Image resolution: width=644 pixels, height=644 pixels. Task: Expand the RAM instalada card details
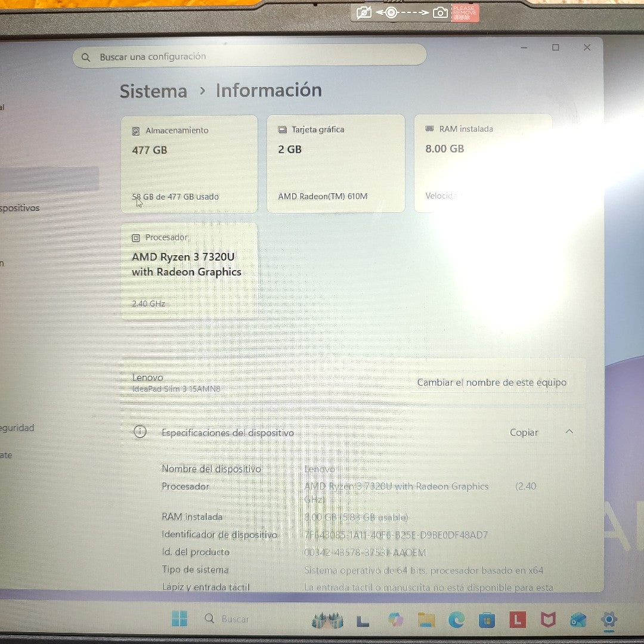pyautogui.click(x=483, y=161)
